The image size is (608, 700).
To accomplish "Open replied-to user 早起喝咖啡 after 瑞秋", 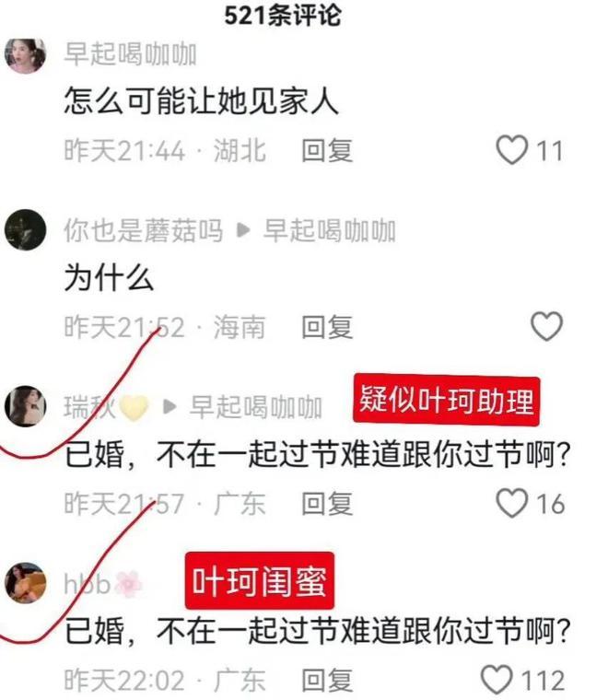I will click(x=256, y=407).
